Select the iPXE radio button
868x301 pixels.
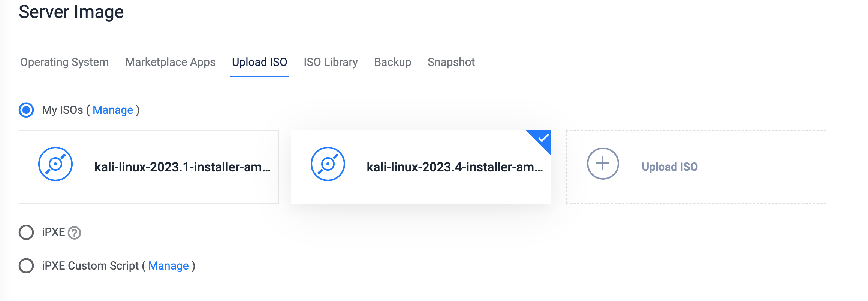[26, 232]
